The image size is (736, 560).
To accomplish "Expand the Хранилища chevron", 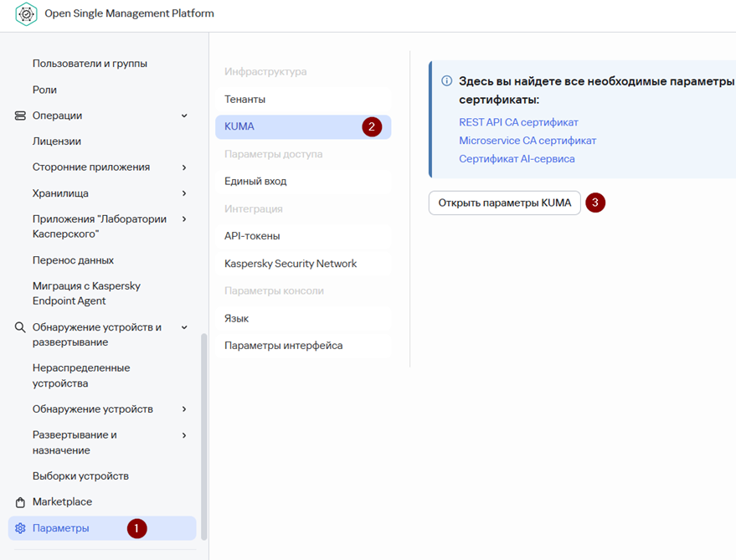I will [x=184, y=193].
